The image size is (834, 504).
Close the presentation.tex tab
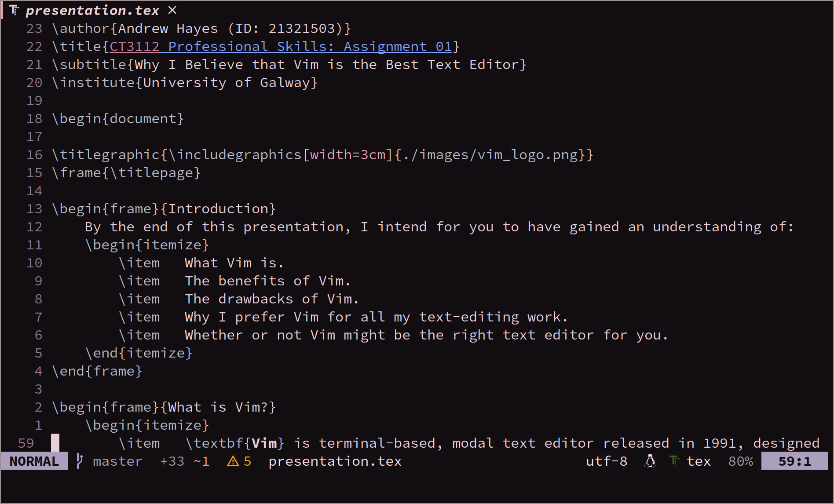[172, 10]
